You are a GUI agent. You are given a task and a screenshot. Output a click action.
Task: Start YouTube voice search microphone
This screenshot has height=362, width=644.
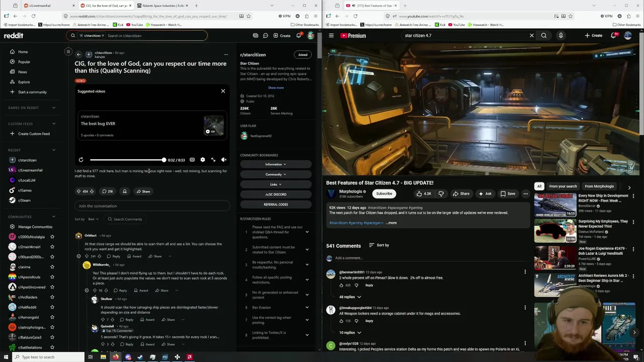point(560,36)
